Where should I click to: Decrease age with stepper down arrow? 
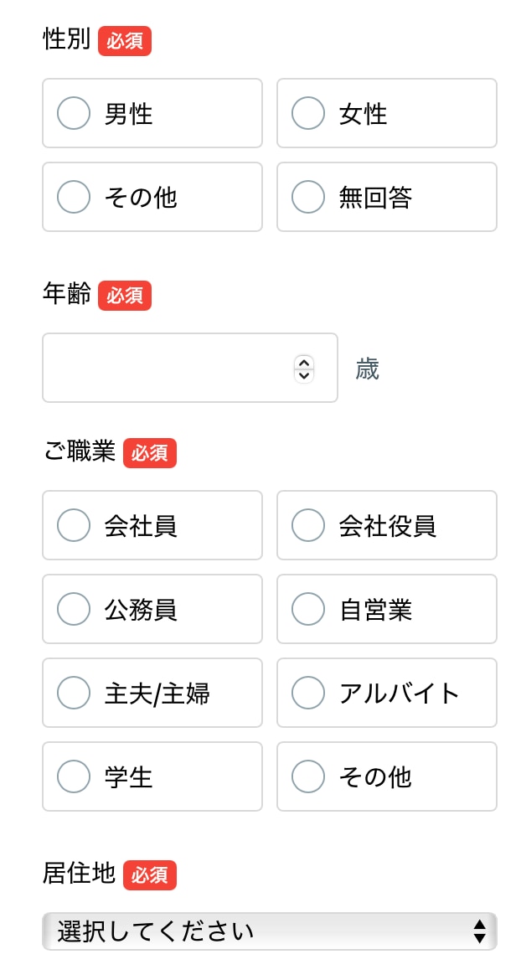(x=305, y=375)
